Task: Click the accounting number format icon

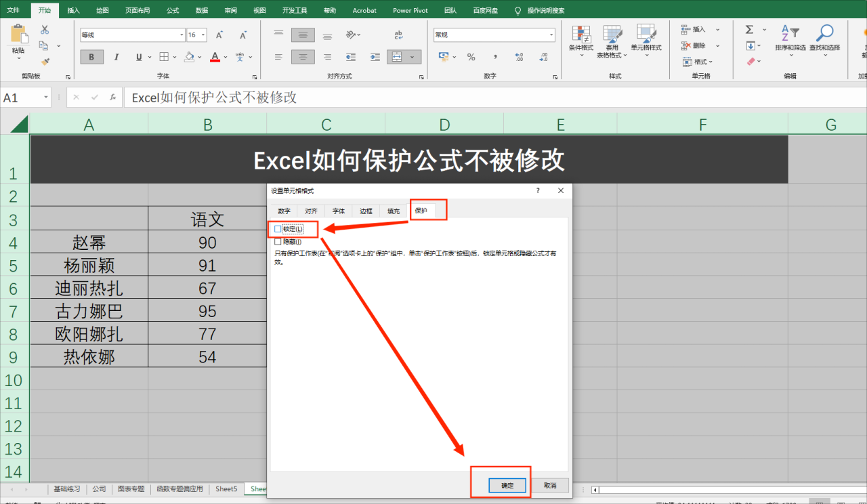Action: tap(443, 57)
